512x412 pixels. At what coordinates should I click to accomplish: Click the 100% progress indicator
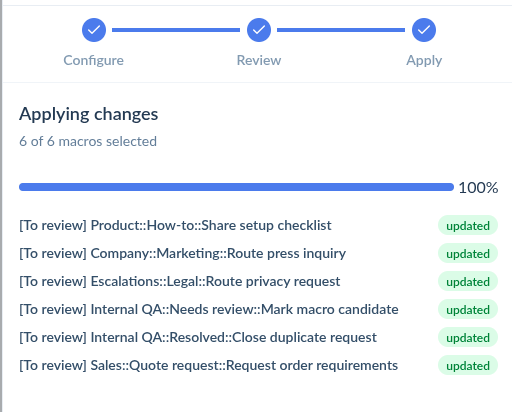(478, 188)
